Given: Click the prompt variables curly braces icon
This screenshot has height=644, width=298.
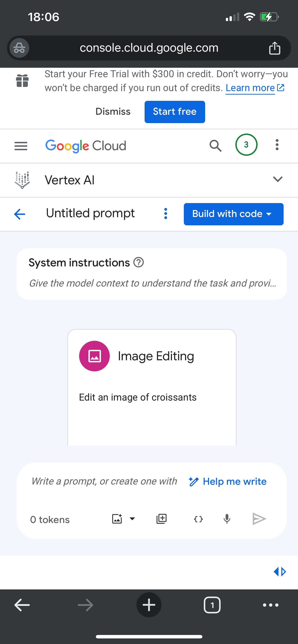Looking at the screenshot, I should coord(198,519).
